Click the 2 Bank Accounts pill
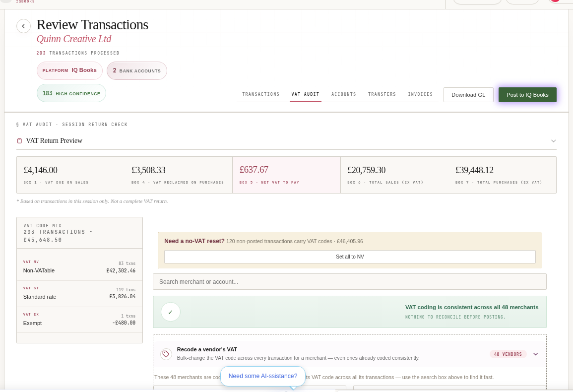 pyautogui.click(x=136, y=70)
